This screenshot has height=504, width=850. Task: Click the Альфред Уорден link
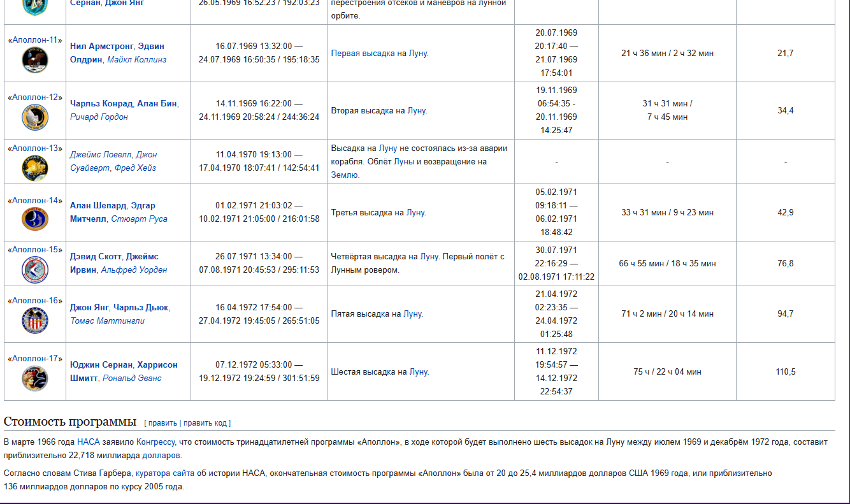click(134, 270)
